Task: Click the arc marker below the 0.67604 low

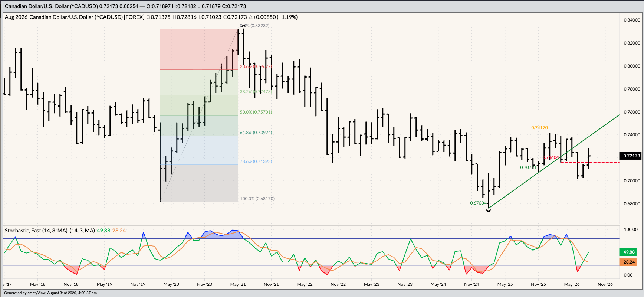Action: click(489, 210)
